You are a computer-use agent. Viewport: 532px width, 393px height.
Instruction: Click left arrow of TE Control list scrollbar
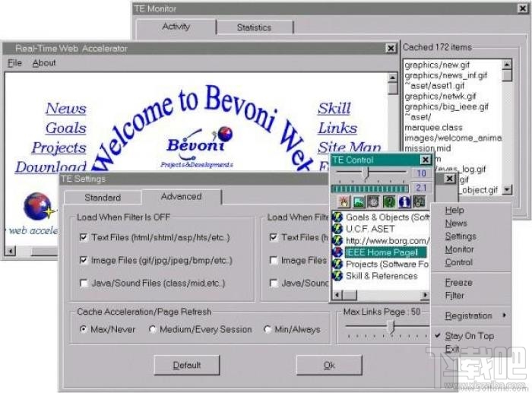tap(337, 295)
